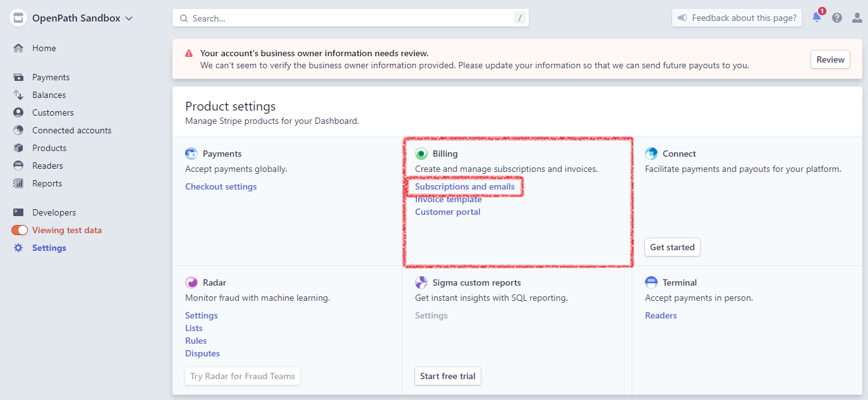868x400 pixels.
Task: Click the Connected accounts globe icon
Action: pyautogui.click(x=18, y=130)
